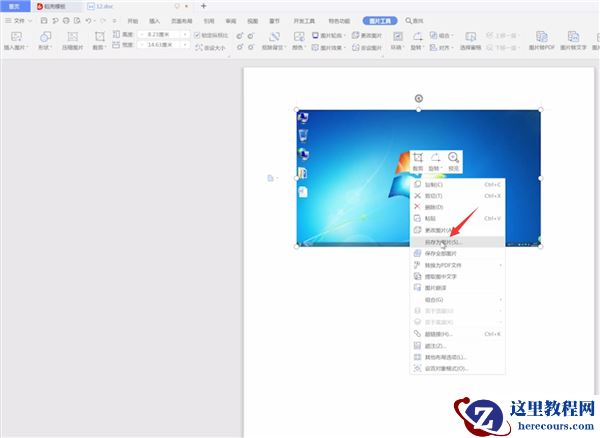Click the Reset Picture ribbon button
This screenshot has width=600, height=438.
point(367,47)
